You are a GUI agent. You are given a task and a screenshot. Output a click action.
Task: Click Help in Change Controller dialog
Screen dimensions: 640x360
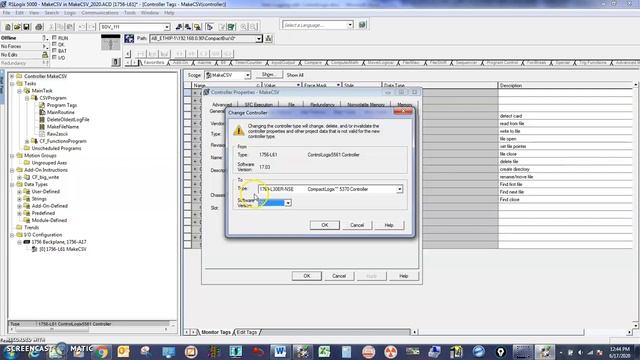point(389,225)
